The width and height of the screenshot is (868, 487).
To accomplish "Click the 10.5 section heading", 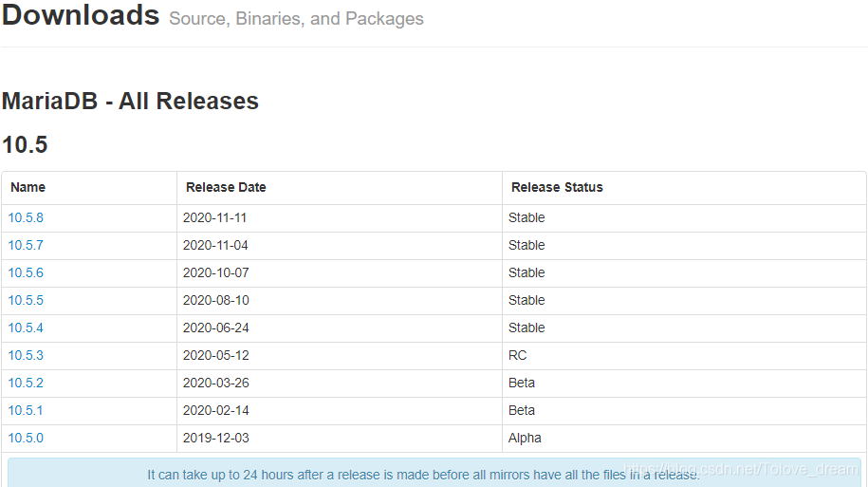I will pos(25,145).
